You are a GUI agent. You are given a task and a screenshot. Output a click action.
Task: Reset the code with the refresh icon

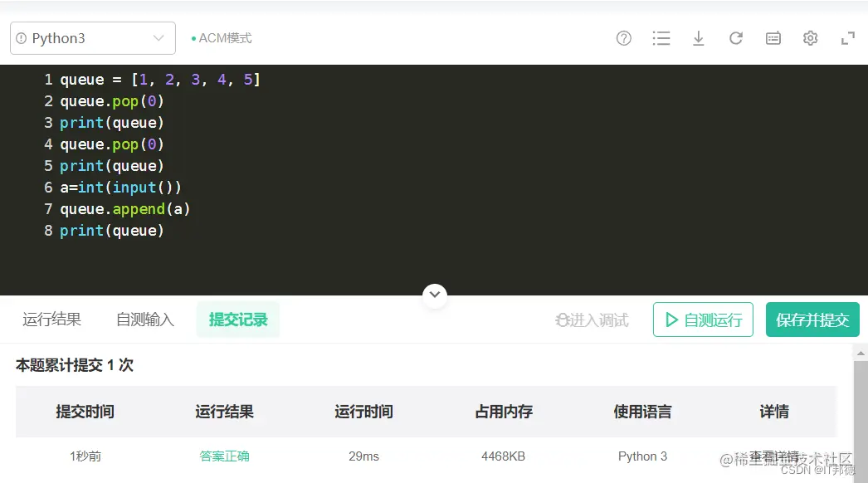pos(736,38)
